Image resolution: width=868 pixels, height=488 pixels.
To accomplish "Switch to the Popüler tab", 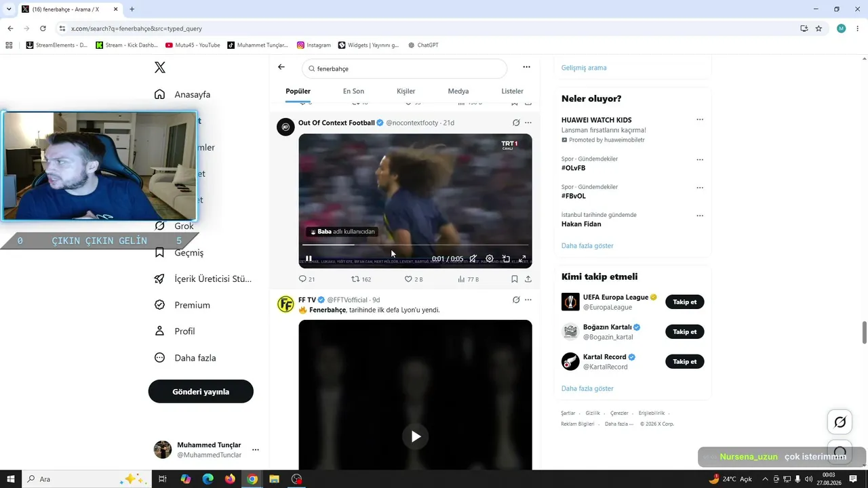I will (298, 91).
